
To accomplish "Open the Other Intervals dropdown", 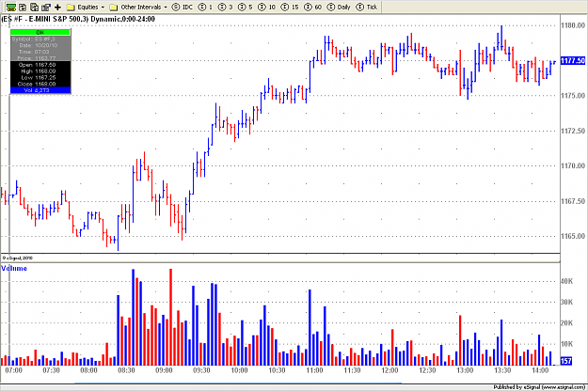I will coord(138,7).
